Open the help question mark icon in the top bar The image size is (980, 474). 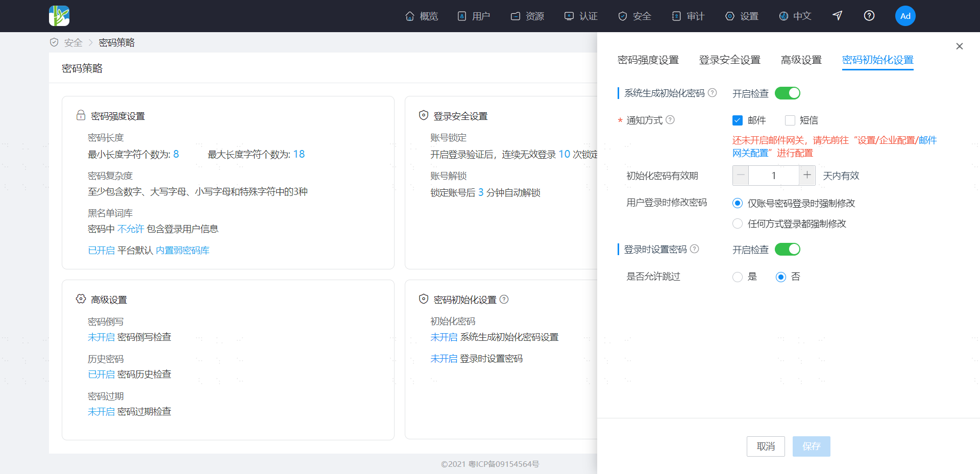(869, 16)
